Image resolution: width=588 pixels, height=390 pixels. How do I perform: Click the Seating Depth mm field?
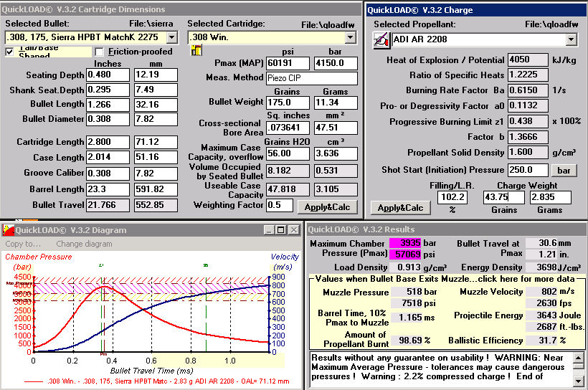pyautogui.click(x=156, y=75)
